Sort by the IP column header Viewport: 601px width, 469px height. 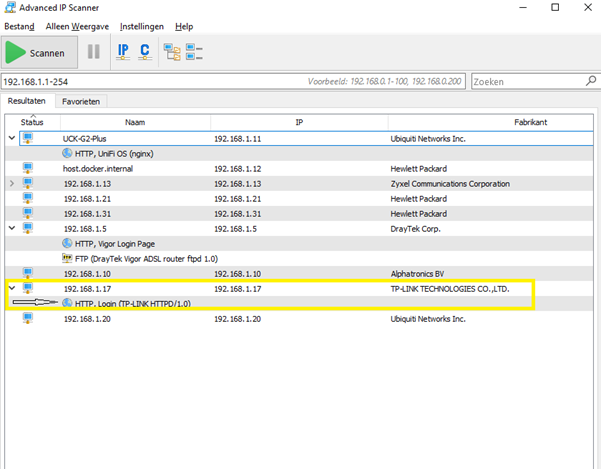[x=299, y=122]
